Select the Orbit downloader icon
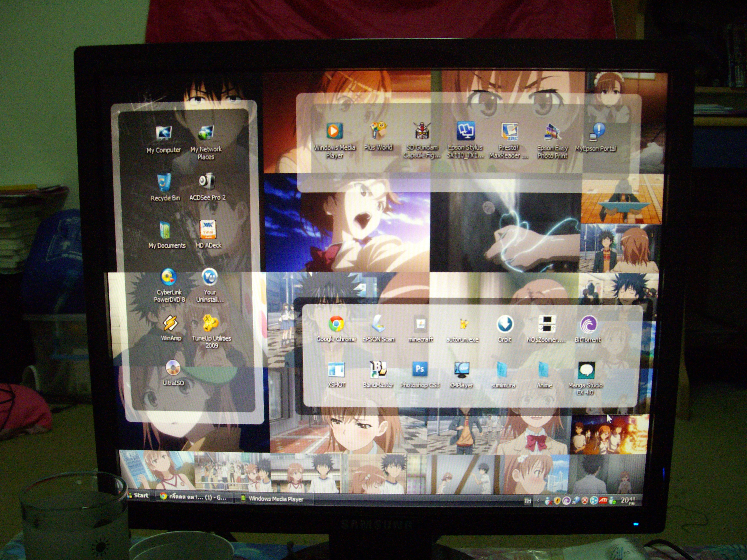 (505, 324)
